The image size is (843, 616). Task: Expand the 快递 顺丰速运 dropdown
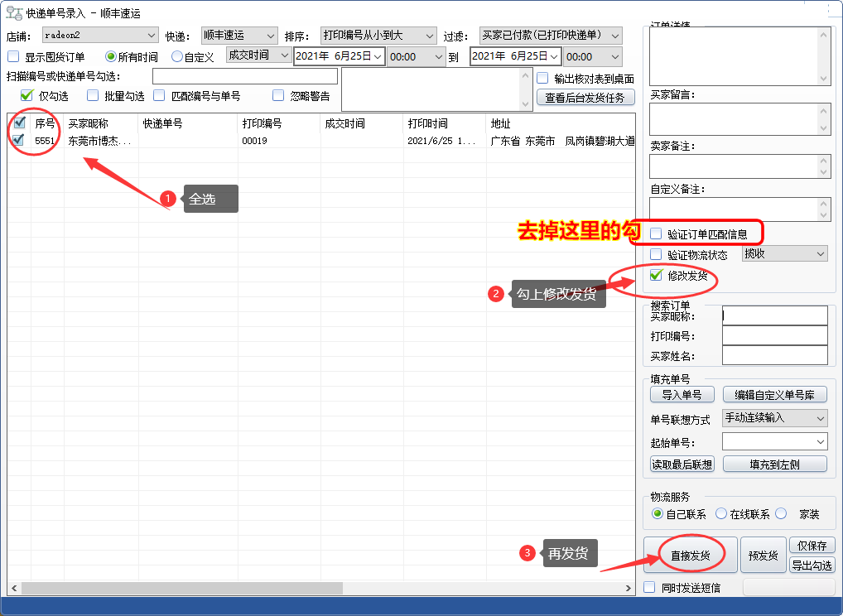click(238, 36)
